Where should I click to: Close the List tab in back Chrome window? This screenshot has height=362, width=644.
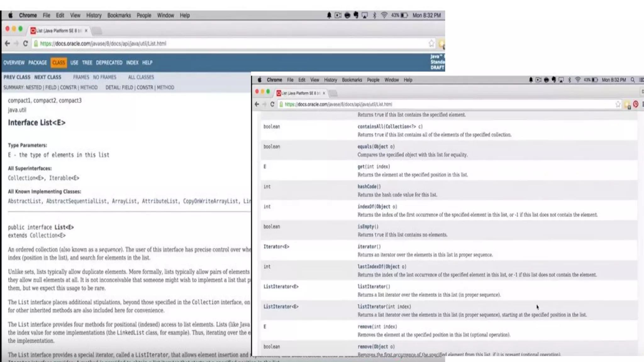click(x=86, y=31)
